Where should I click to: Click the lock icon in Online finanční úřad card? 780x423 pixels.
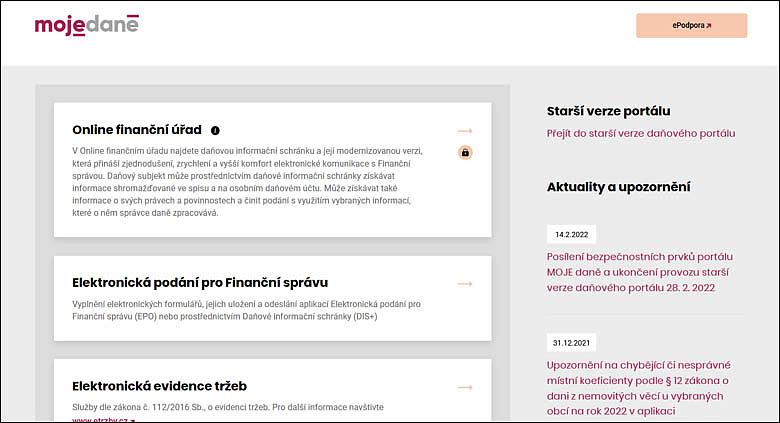tap(465, 152)
